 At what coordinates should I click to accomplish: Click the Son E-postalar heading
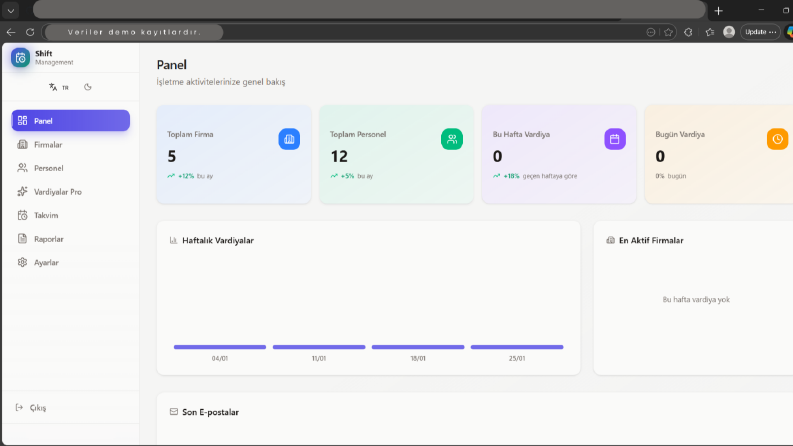(x=210, y=412)
